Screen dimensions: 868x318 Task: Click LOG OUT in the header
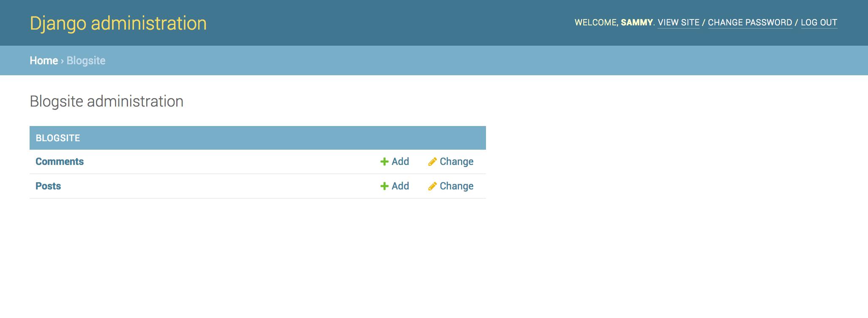819,22
